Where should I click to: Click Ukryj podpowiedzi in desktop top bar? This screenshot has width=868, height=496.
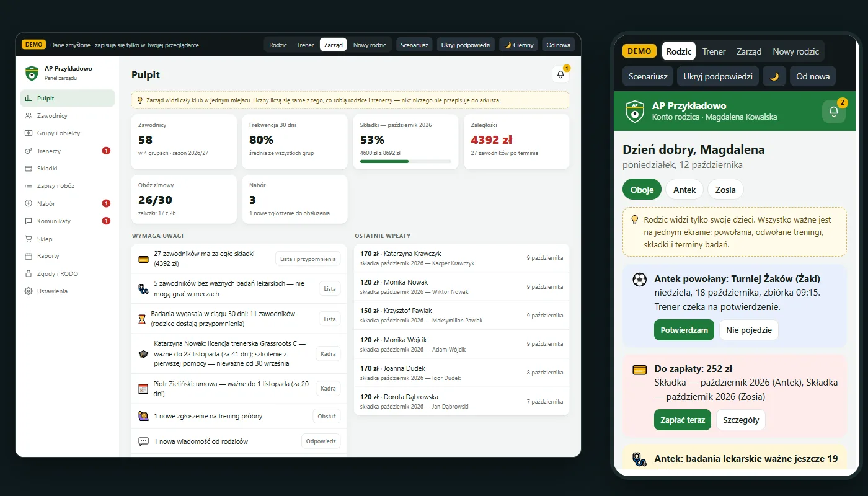click(x=466, y=45)
